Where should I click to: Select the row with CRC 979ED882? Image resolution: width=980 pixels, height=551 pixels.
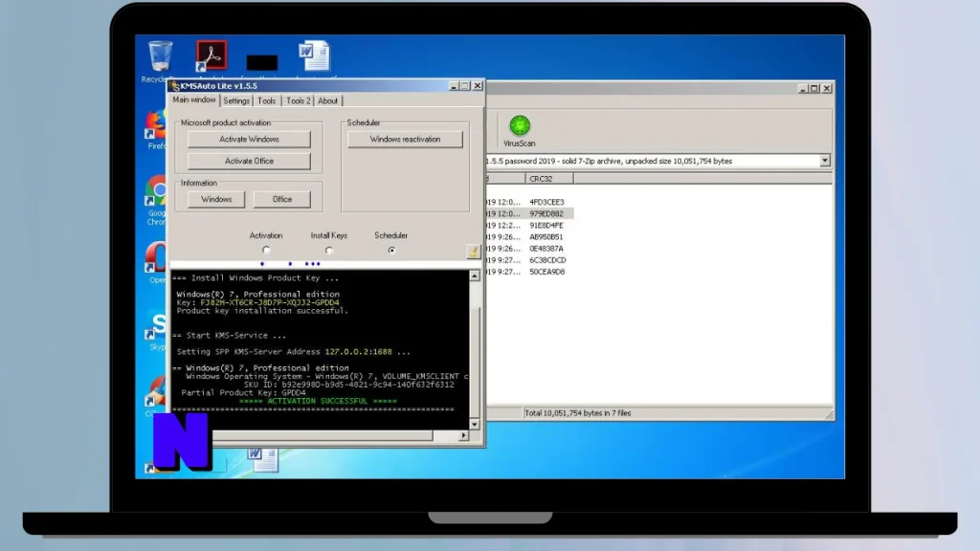546,213
